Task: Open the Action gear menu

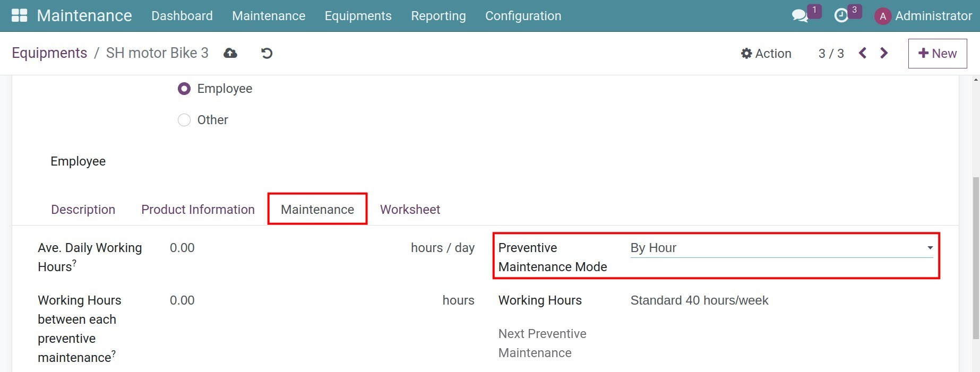Action: click(766, 54)
